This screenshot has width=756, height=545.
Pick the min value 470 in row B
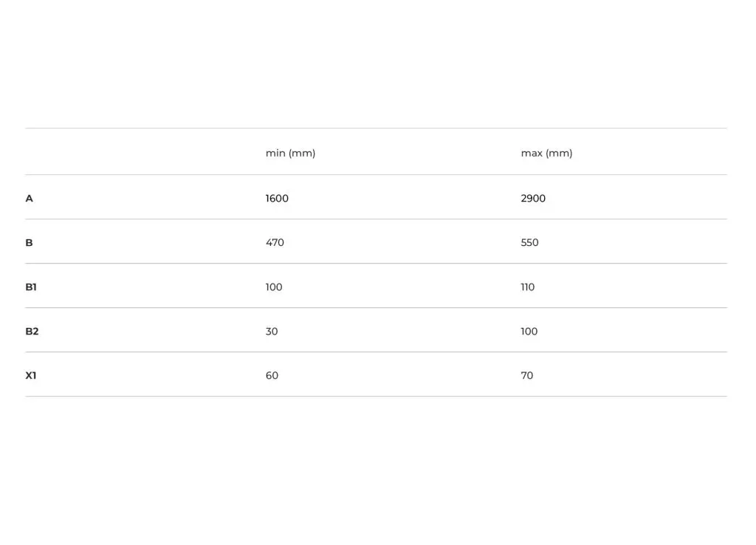[x=275, y=243]
